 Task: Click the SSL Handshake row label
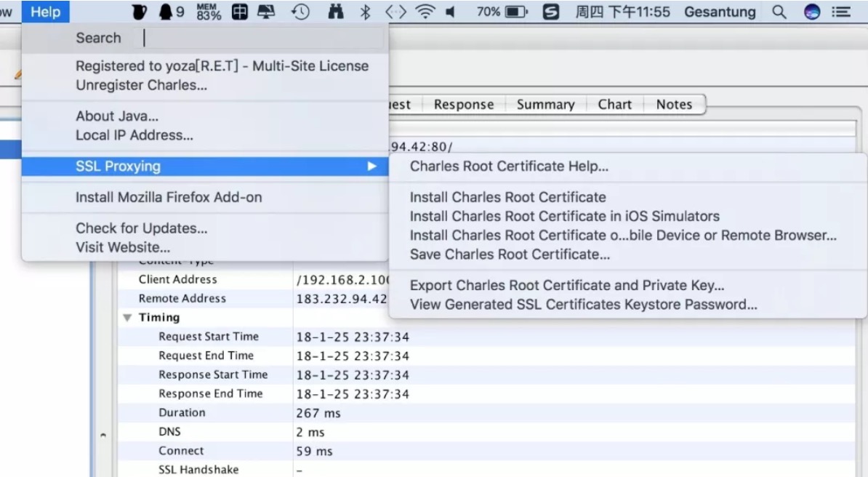(198, 470)
